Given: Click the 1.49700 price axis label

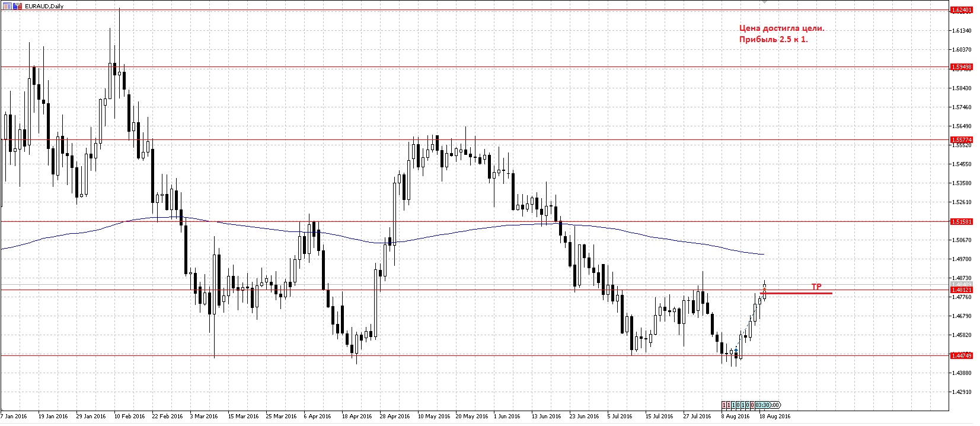Looking at the screenshot, I should click(x=960, y=259).
